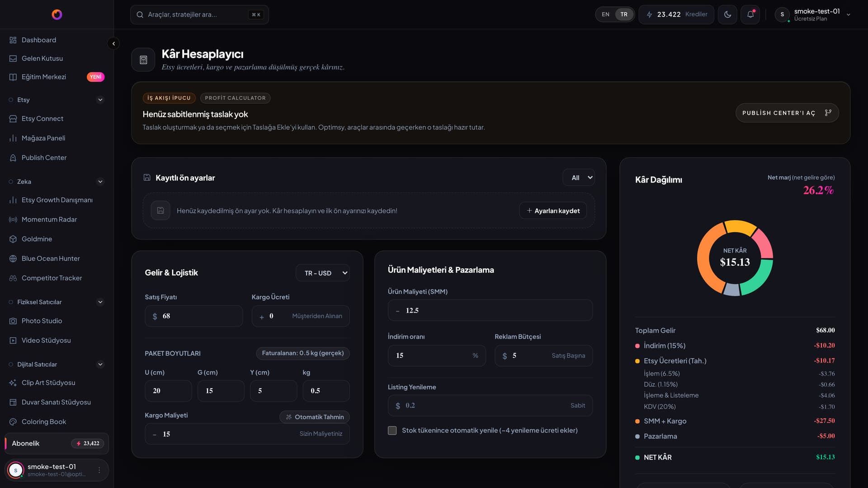Open the notifications bell

pyautogui.click(x=750, y=14)
